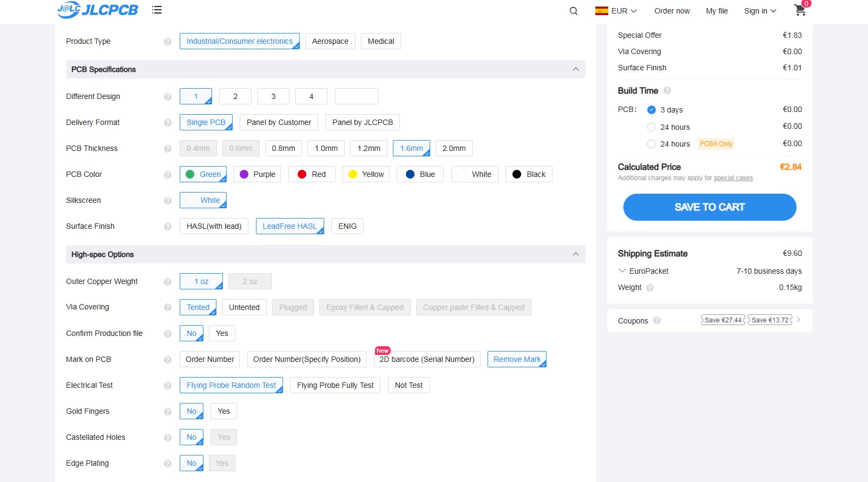Click help icon next to Outer Copper Weight
This screenshot has height=482, width=868.
point(168,282)
